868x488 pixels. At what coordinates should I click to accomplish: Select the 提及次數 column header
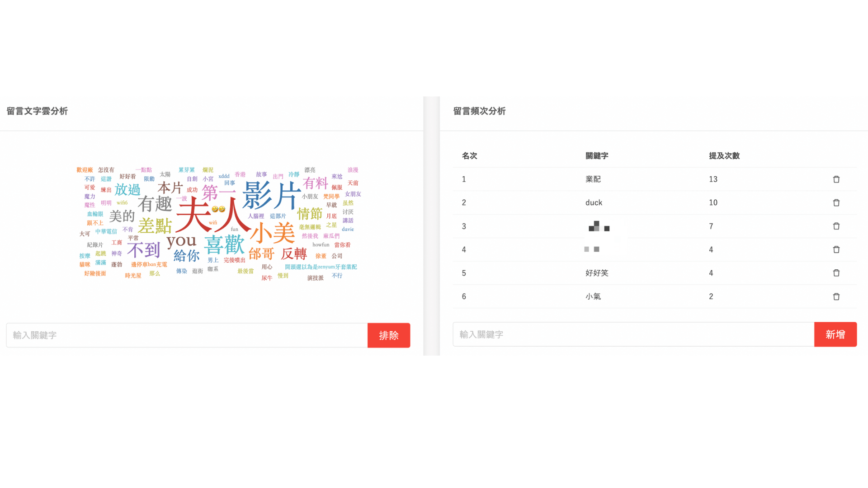coord(724,156)
